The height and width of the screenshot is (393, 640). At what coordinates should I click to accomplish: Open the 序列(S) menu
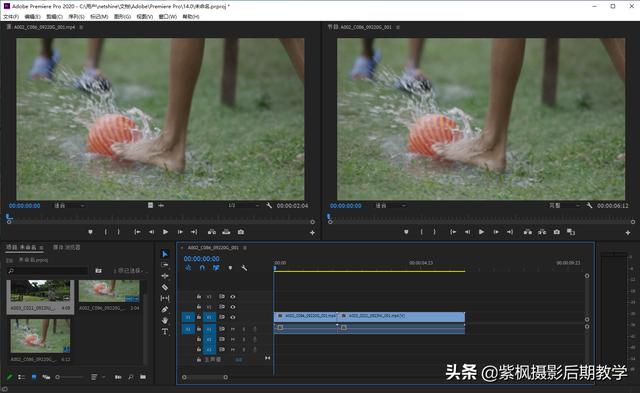pyautogui.click(x=76, y=17)
